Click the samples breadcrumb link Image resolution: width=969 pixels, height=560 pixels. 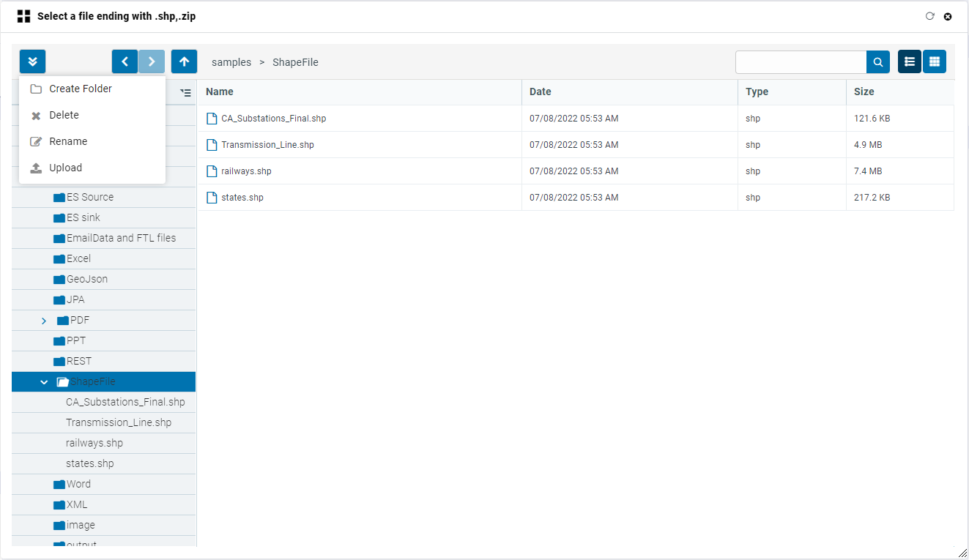tap(231, 62)
